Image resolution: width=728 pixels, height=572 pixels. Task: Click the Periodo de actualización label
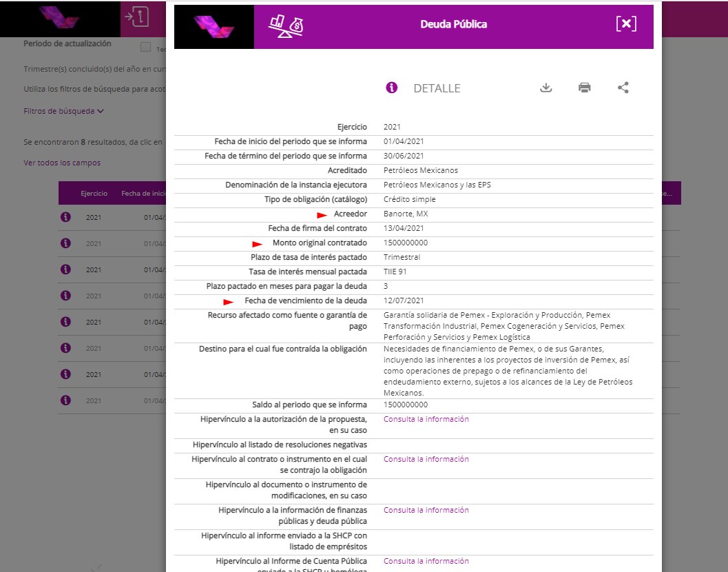click(67, 43)
